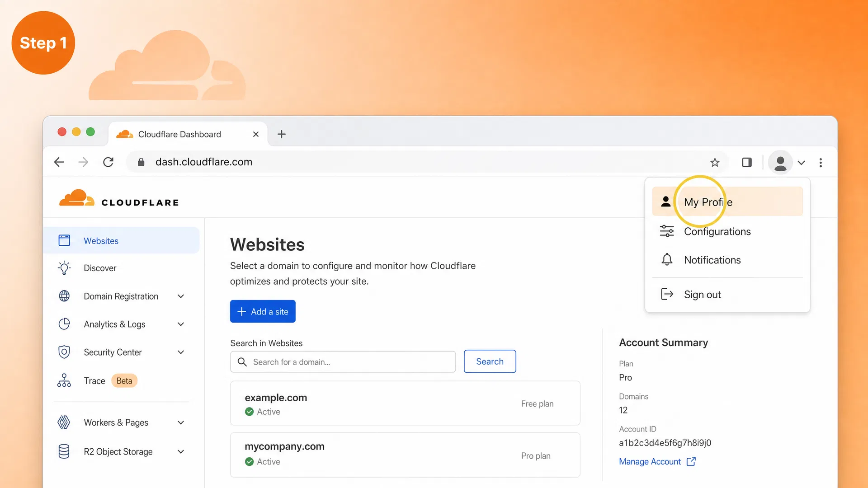Open Analytics & Logs sidebar item

122,324
